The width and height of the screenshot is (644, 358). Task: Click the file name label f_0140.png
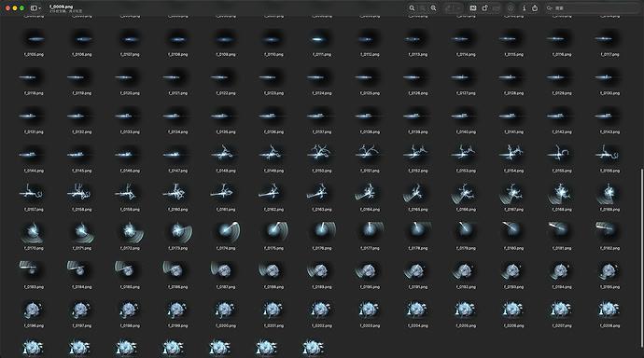(466, 132)
